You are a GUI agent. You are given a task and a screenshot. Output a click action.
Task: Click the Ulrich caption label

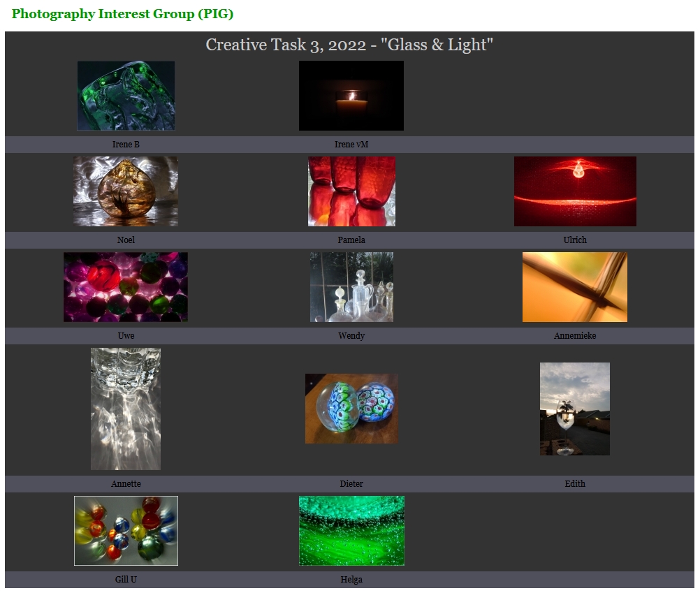point(575,240)
